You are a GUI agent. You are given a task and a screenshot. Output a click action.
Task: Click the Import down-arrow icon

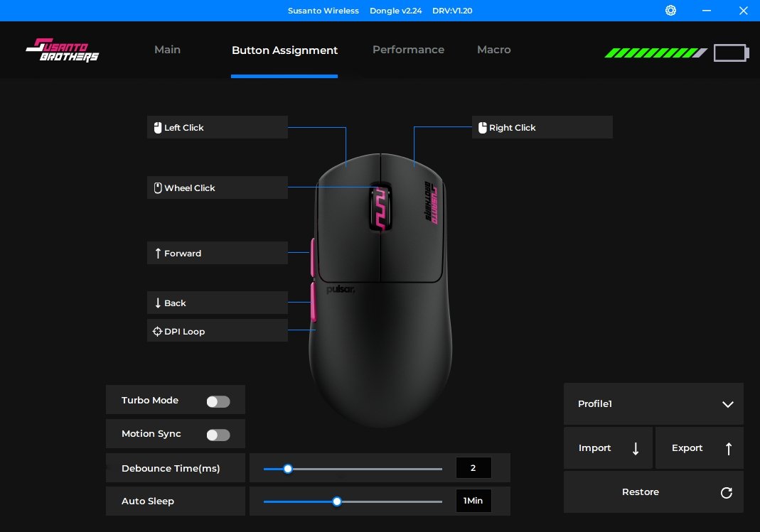pyautogui.click(x=636, y=449)
